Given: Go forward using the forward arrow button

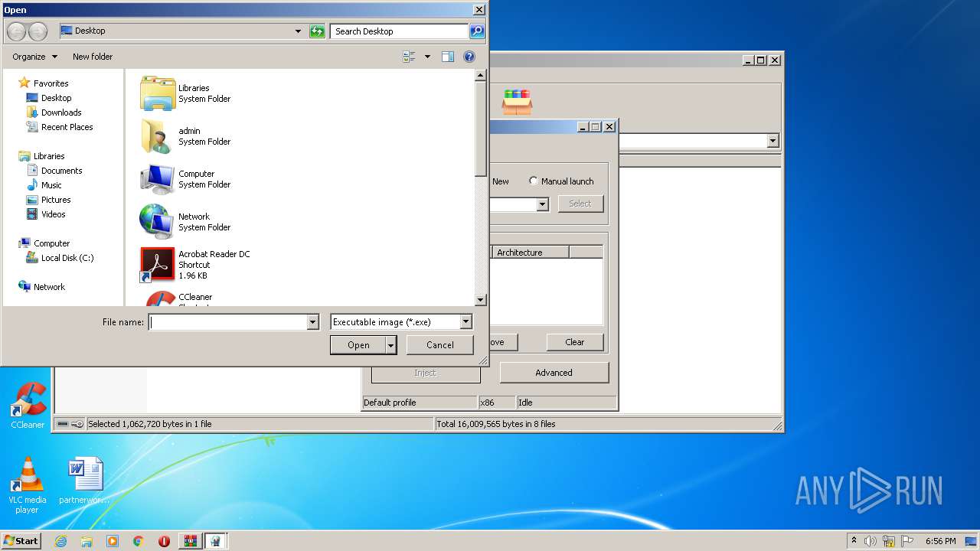Looking at the screenshot, I should pyautogui.click(x=38, y=31).
